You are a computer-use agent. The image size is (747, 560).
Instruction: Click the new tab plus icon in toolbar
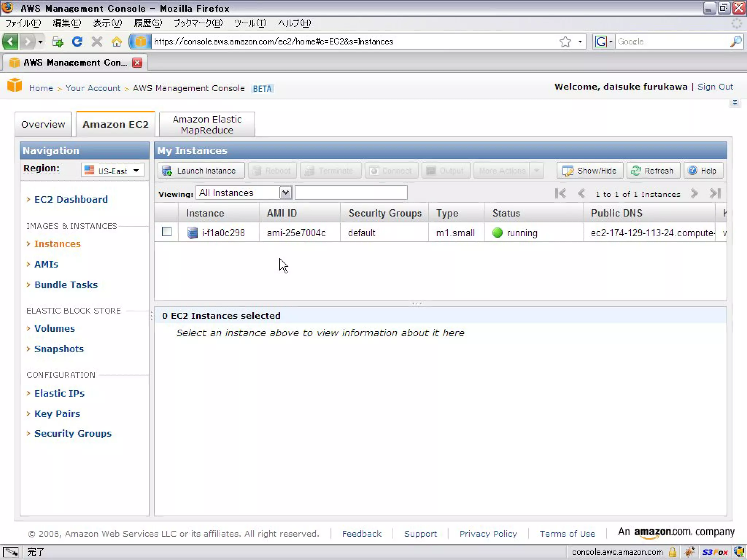[x=58, y=42]
